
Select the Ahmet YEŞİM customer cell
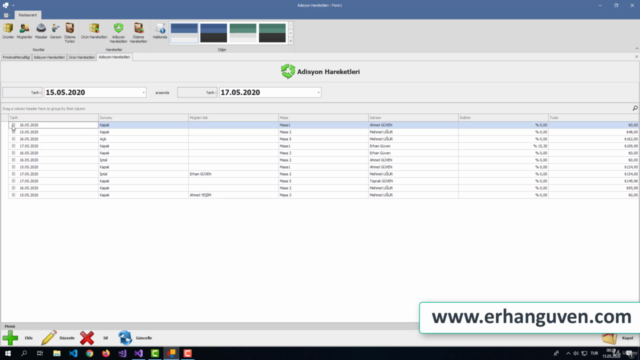point(233,195)
